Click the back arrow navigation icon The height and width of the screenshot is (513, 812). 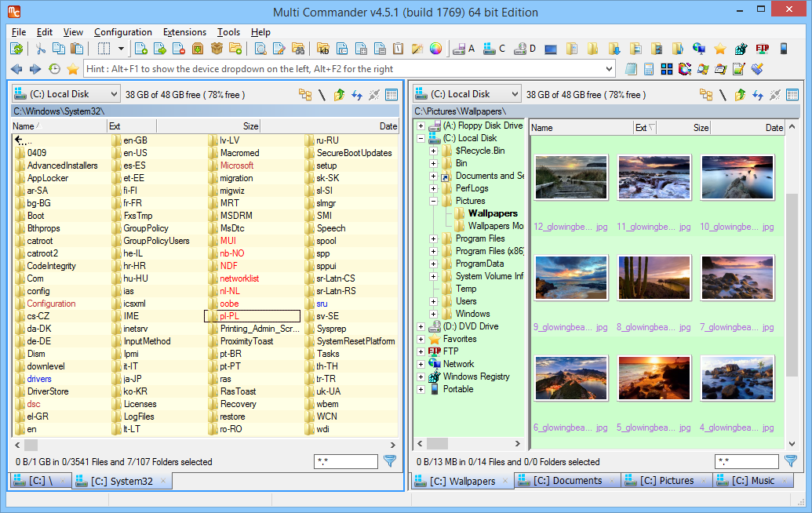pos(16,69)
